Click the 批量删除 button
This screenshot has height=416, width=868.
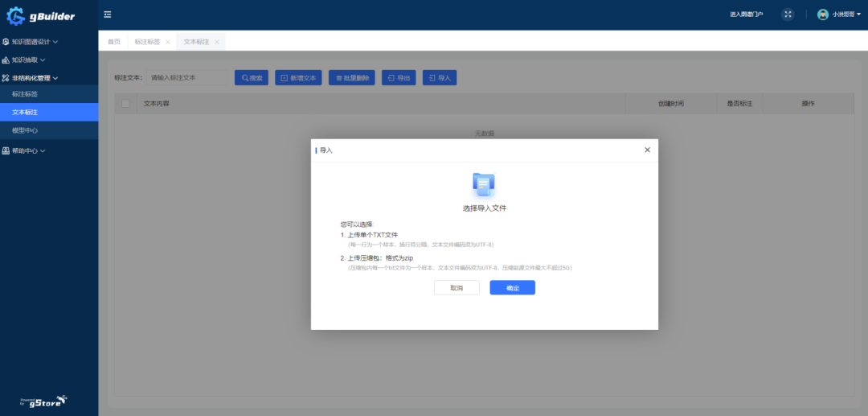coord(352,78)
